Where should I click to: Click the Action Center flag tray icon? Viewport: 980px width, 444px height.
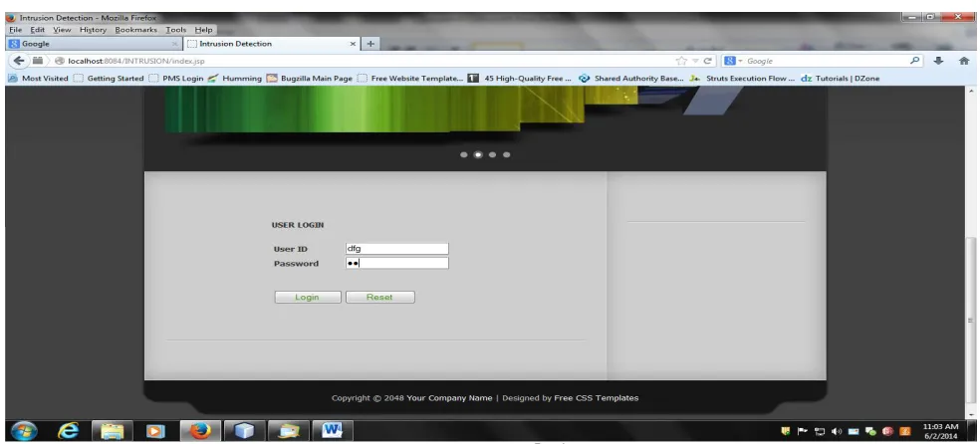coord(803,431)
